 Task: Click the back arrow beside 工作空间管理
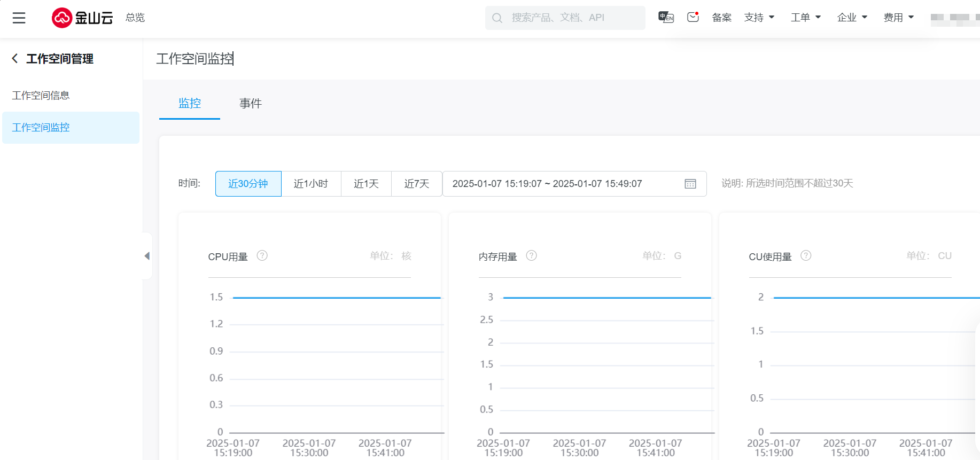pyautogui.click(x=15, y=58)
